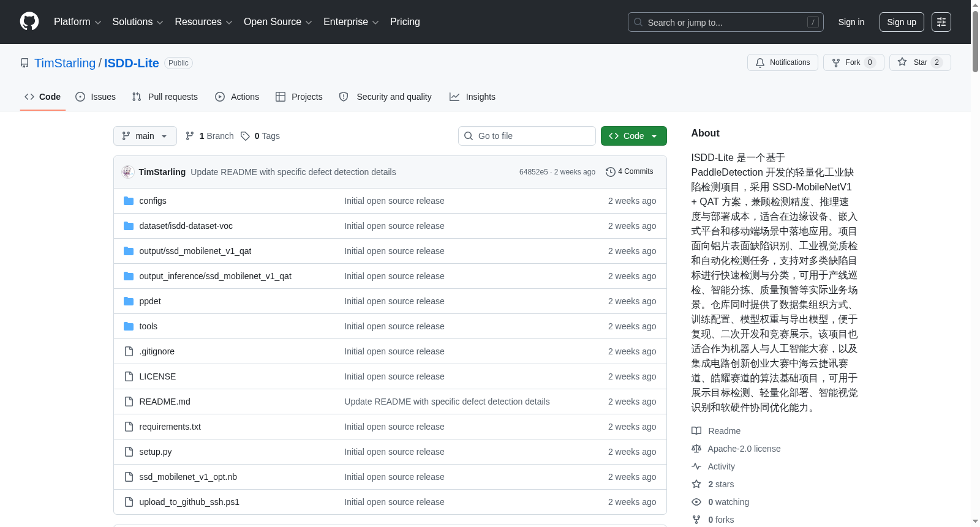Click the file icon beside LICENSE
The width and height of the screenshot is (980, 527).
coord(129,376)
